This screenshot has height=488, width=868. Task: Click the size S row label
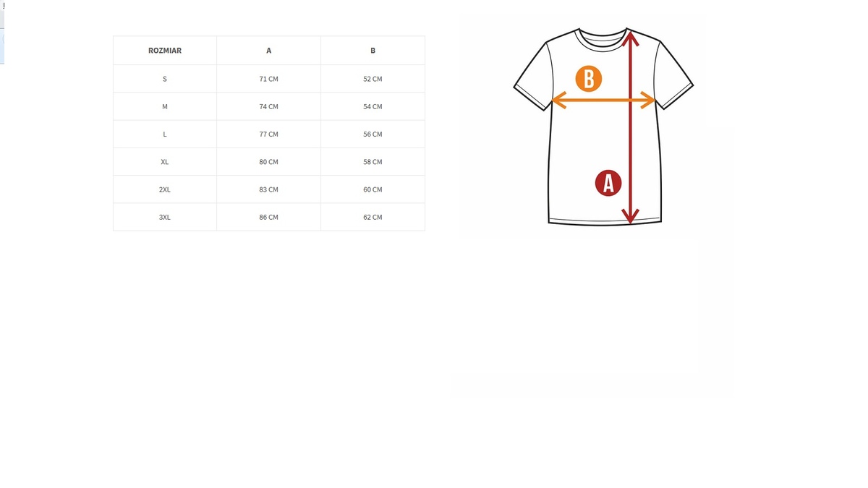[165, 79]
